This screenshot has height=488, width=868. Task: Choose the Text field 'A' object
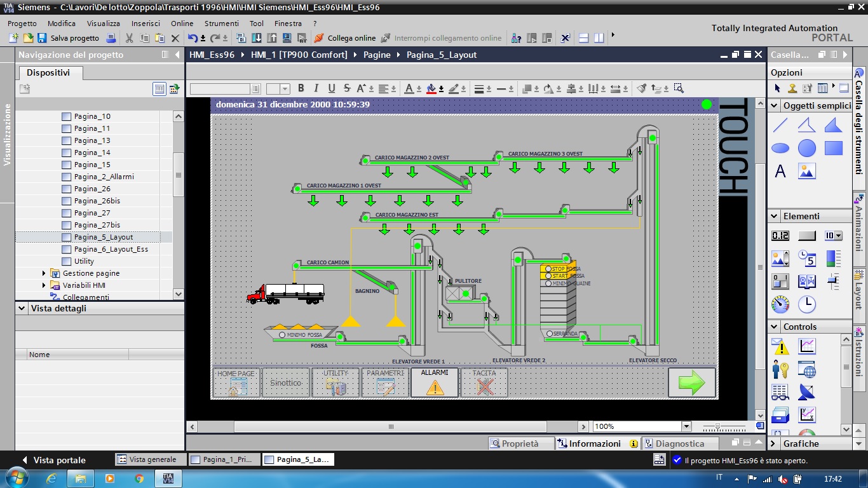click(780, 172)
